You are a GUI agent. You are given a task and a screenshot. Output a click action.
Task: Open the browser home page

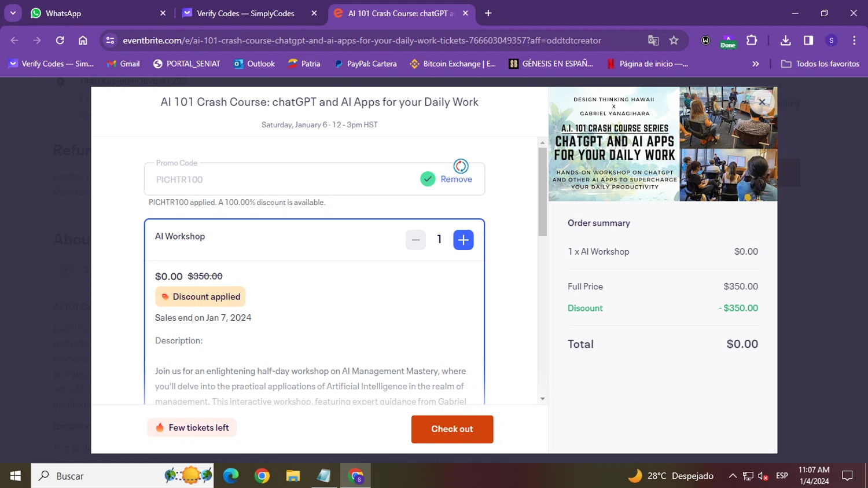(83, 41)
